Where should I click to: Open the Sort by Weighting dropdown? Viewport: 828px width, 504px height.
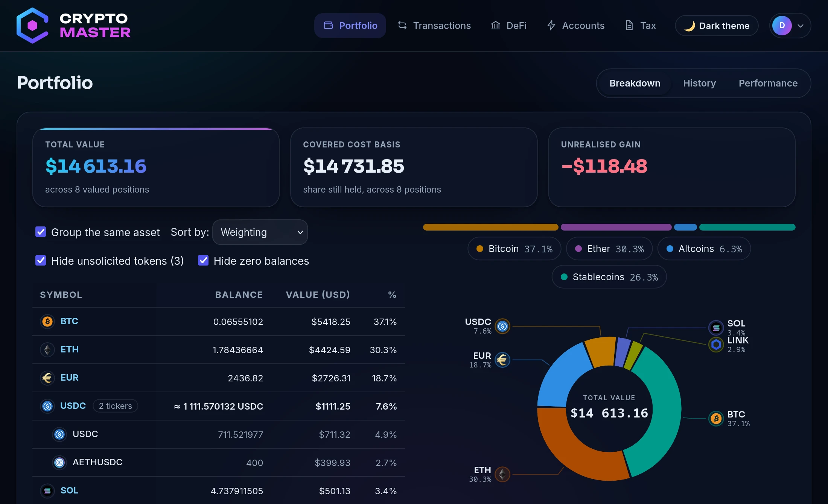(260, 232)
